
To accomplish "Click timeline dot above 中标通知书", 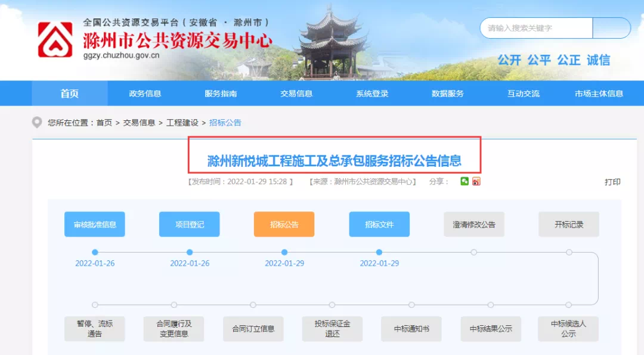I will click(x=411, y=305).
